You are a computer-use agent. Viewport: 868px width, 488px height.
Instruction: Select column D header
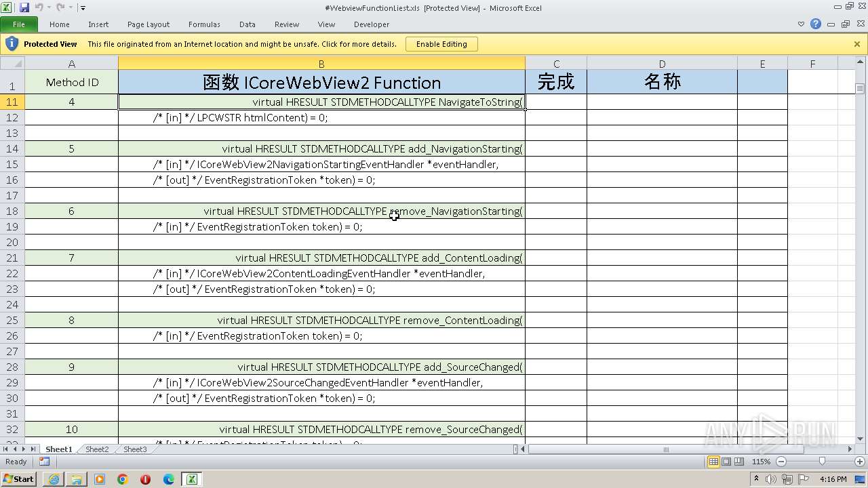pos(662,64)
